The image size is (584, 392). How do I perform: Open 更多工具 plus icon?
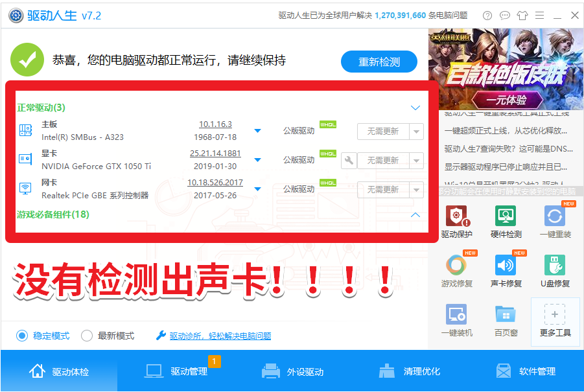555,314
